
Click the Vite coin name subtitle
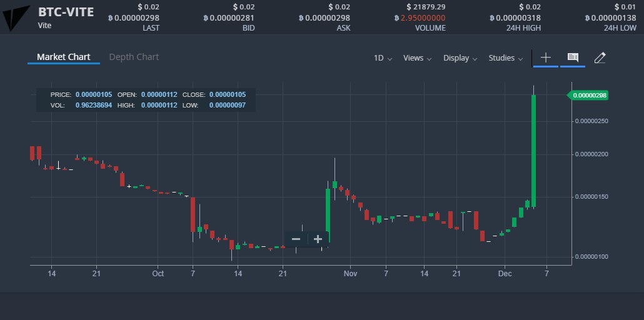click(44, 26)
